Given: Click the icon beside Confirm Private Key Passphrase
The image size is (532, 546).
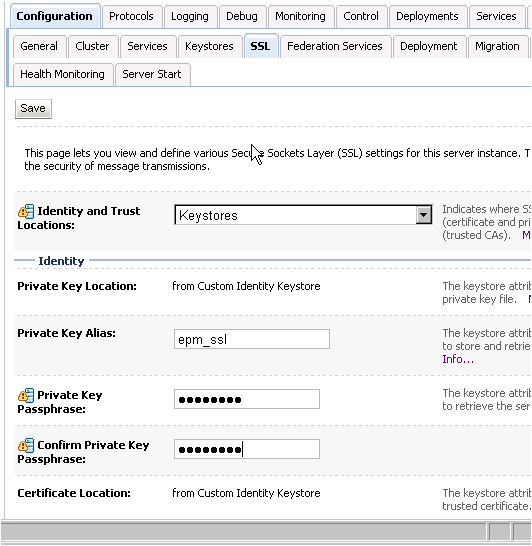Looking at the screenshot, I should tap(26, 445).
